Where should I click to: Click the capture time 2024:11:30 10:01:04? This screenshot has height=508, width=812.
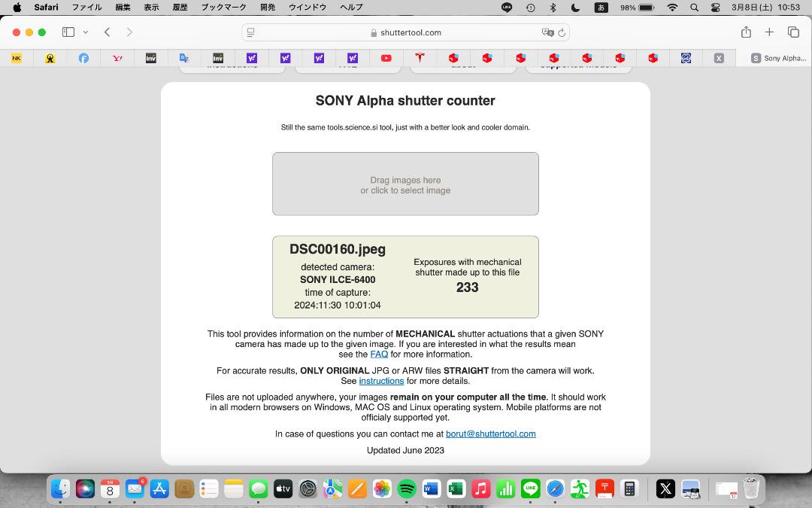tap(338, 306)
